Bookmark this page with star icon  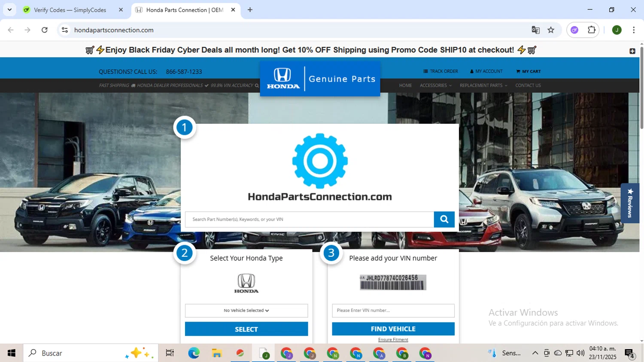click(551, 30)
